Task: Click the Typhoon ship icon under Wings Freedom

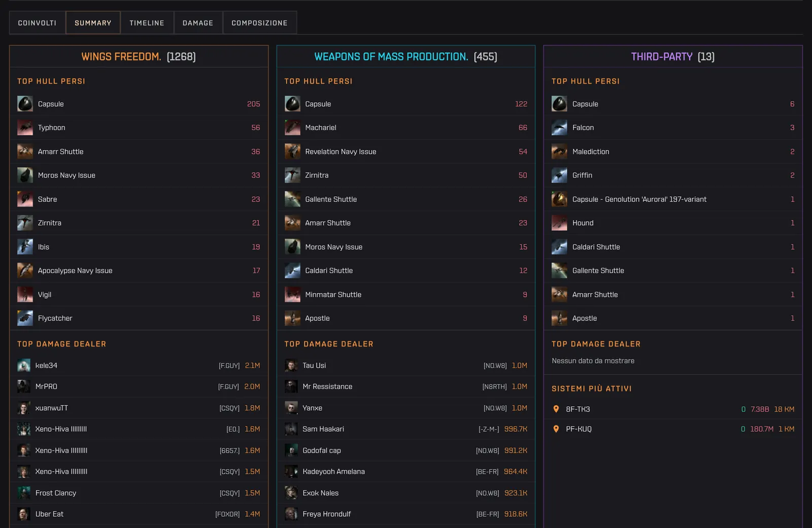Action: pos(25,128)
